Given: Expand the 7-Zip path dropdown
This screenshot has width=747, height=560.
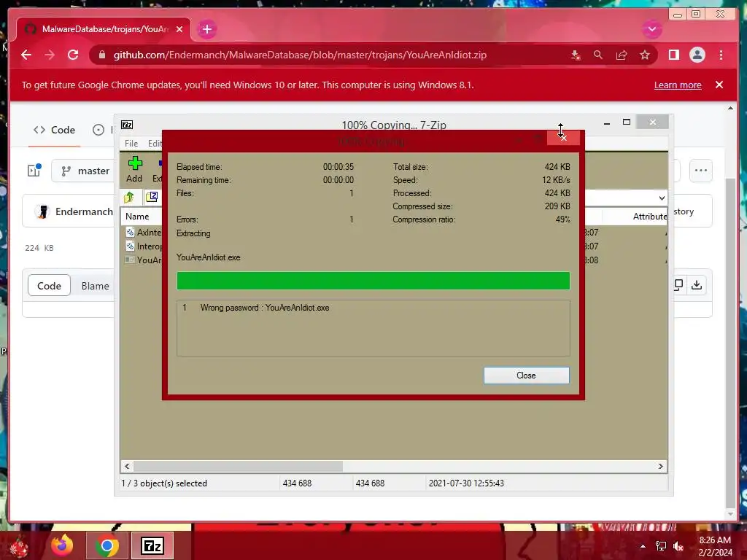Looking at the screenshot, I should pos(662,198).
